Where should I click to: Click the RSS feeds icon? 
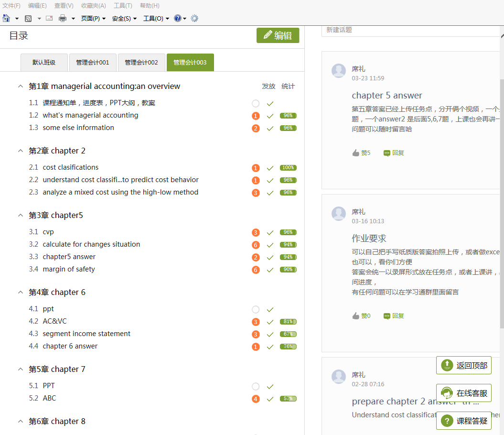[28, 18]
